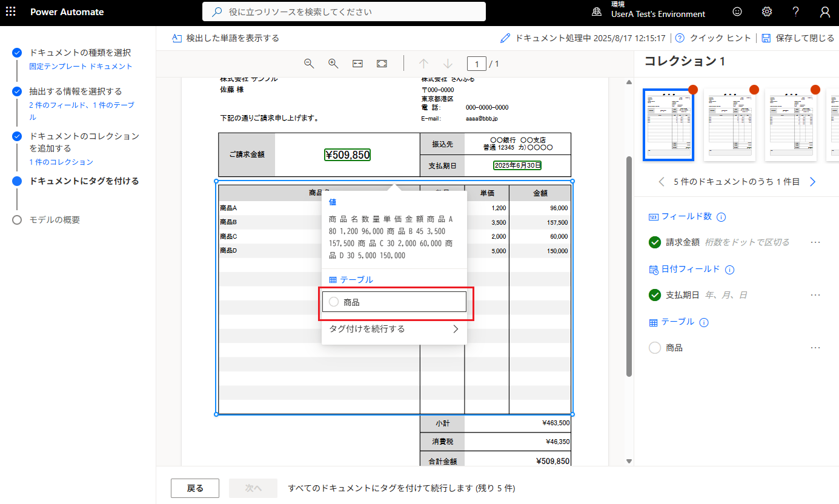The height and width of the screenshot is (504, 839).
Task: Zoom out the invoice preview
Action: click(309, 63)
